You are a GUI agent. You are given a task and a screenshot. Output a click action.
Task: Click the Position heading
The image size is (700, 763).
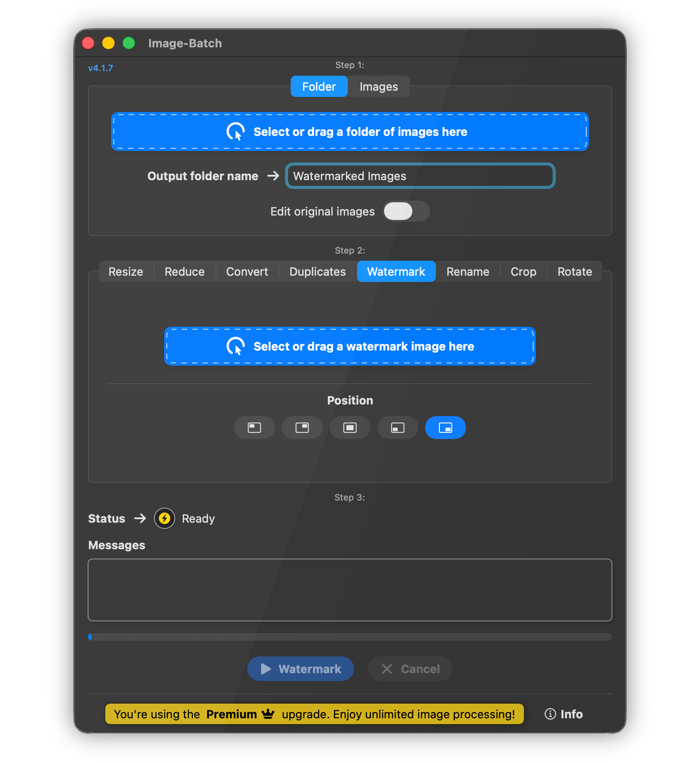(x=350, y=401)
